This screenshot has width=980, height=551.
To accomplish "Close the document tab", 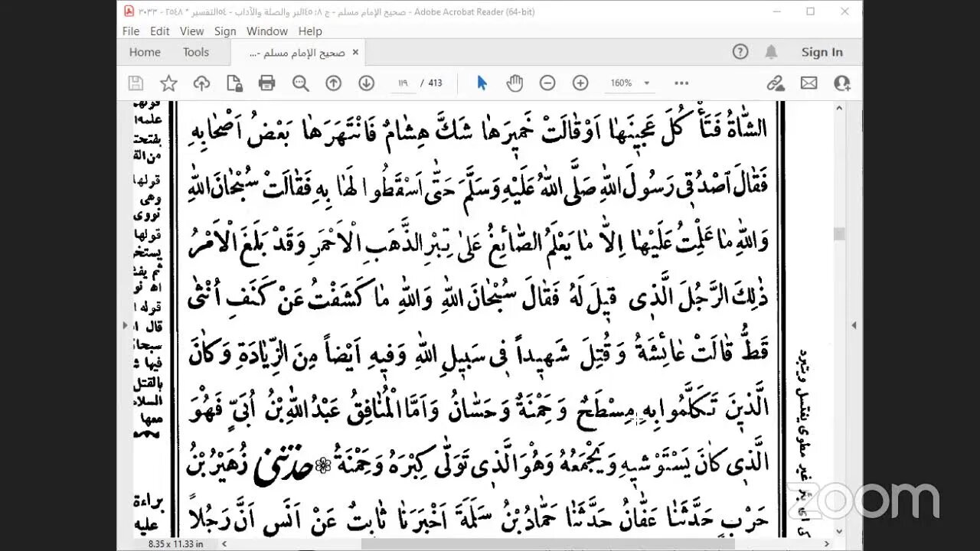I will (x=355, y=53).
